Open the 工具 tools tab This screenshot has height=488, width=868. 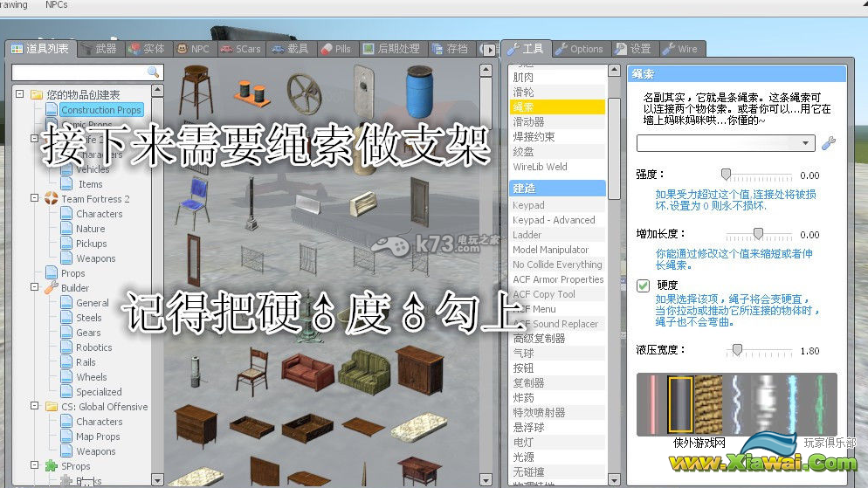point(526,49)
